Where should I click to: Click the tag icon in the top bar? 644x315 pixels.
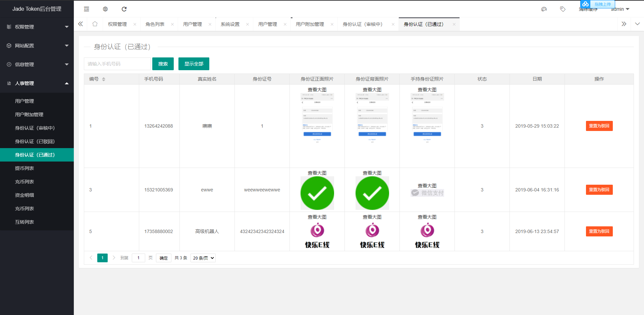pyautogui.click(x=563, y=9)
